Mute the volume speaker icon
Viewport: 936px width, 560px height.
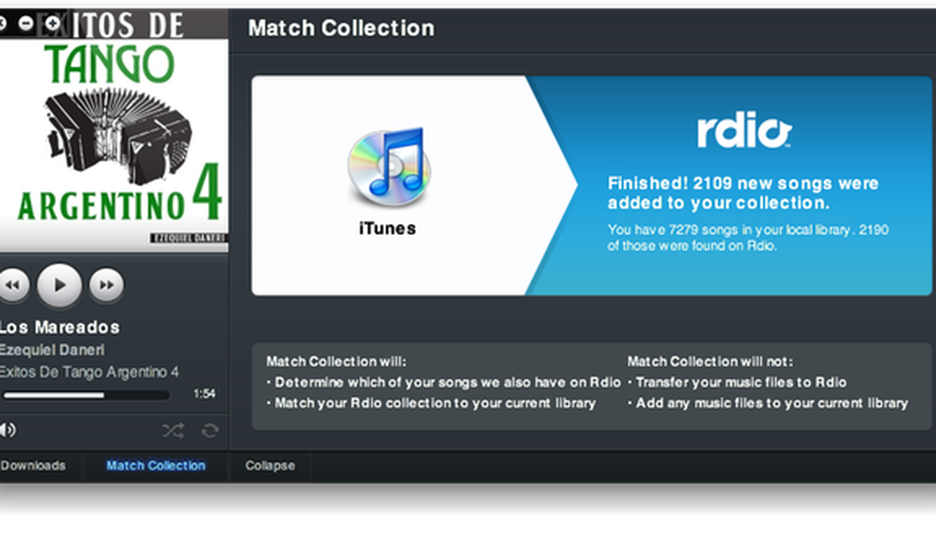pyautogui.click(x=8, y=430)
